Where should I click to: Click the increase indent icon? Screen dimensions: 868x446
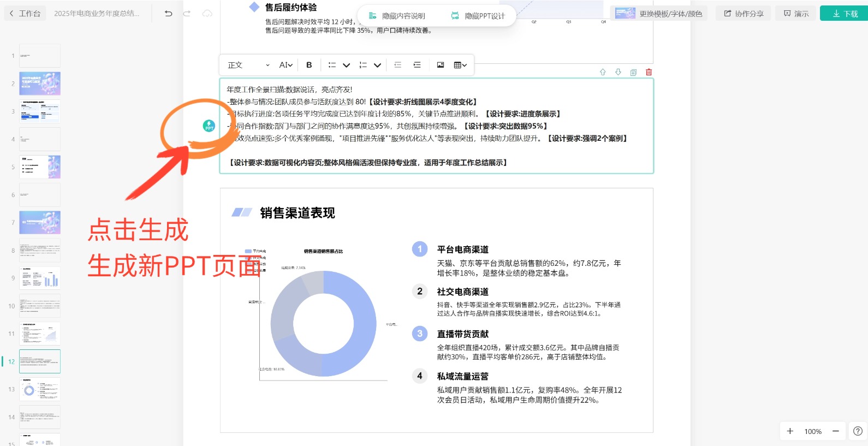[x=417, y=65]
